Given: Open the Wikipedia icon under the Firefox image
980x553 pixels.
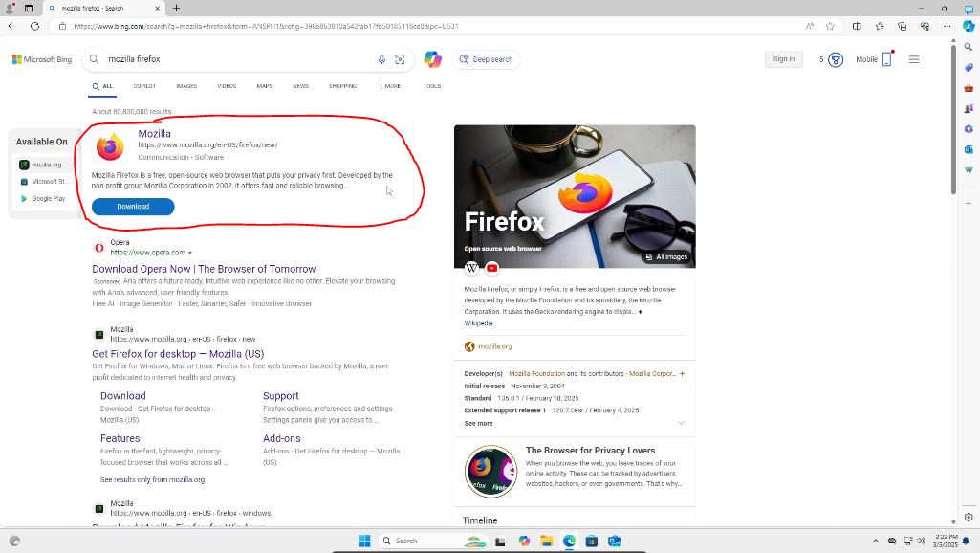Looking at the screenshot, I should 472,268.
